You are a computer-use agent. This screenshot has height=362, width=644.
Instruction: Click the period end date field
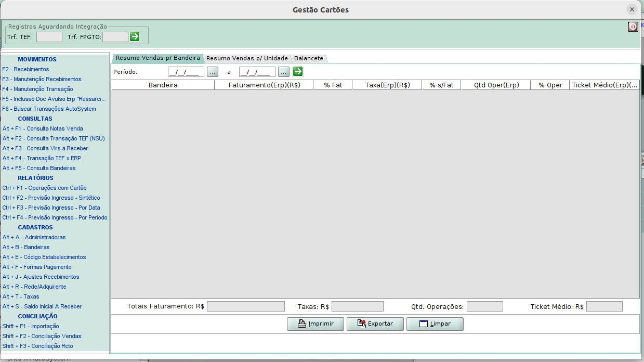(257, 72)
